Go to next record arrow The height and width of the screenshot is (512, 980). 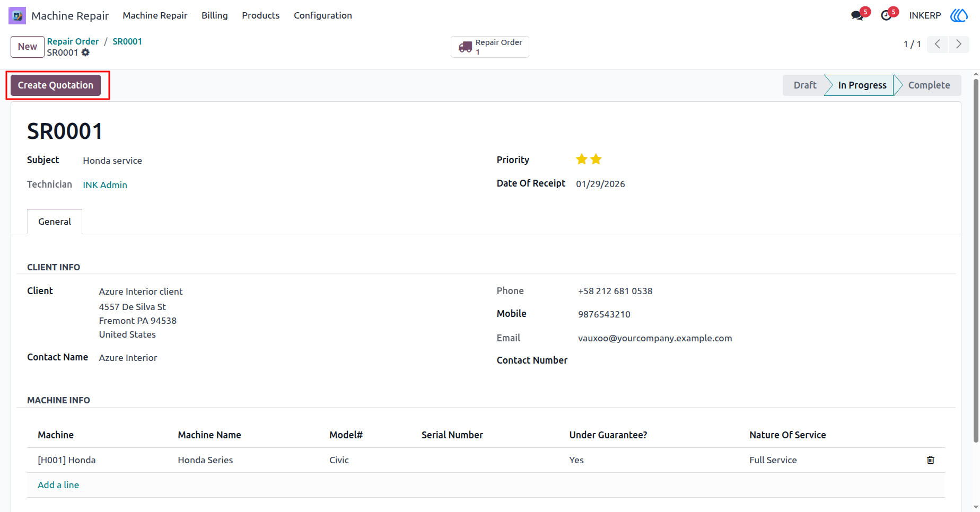[x=959, y=44]
